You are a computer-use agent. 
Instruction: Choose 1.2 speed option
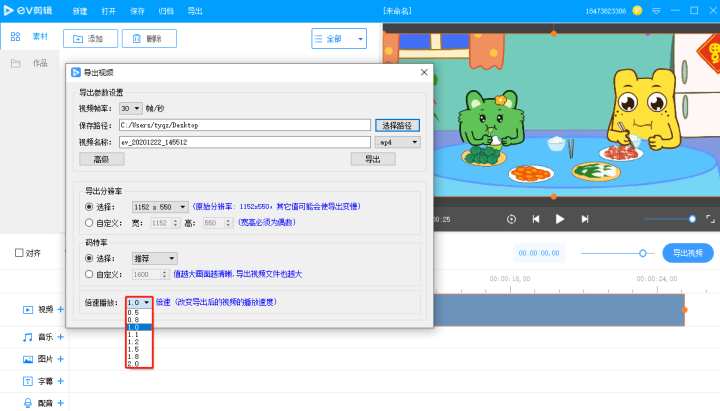139,342
